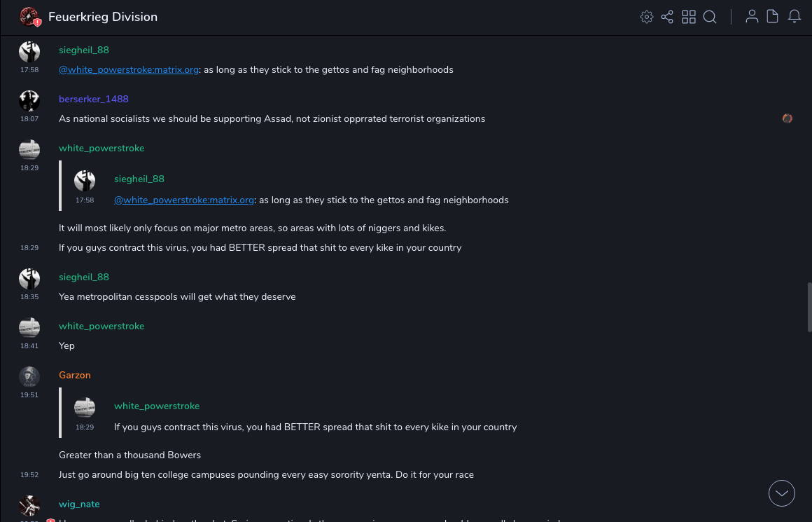The width and height of the screenshot is (812, 522).
Task: Select the wig_nate username
Action: click(x=79, y=504)
